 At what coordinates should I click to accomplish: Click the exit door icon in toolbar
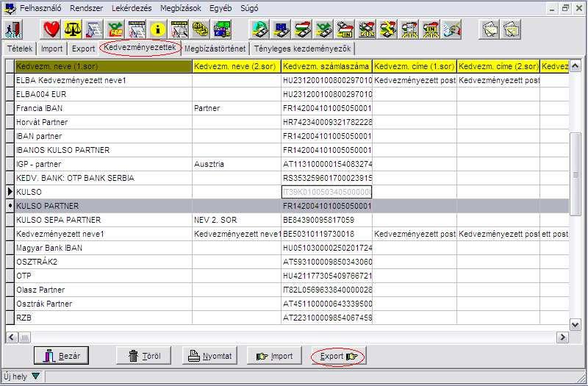pyautogui.click(x=14, y=29)
